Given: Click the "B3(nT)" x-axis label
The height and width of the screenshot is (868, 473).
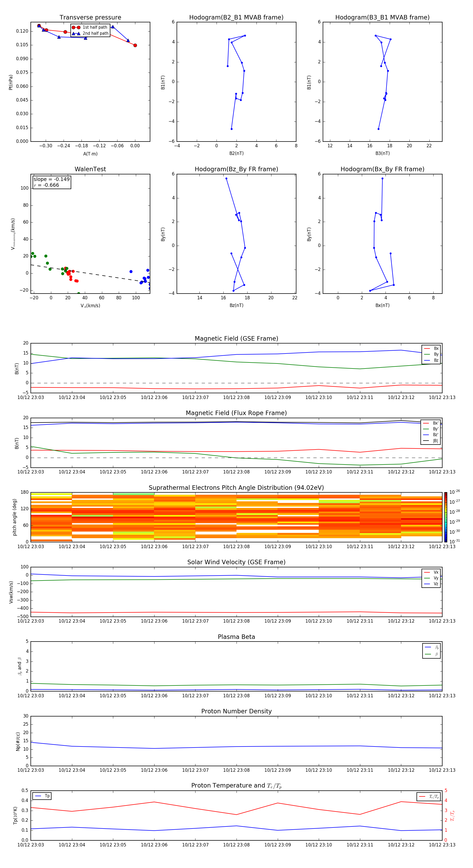Looking at the screenshot, I should [x=382, y=154].
